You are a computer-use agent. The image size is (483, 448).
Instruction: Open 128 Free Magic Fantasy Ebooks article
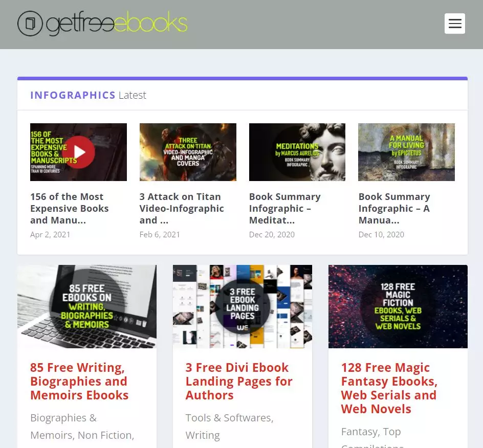pyautogui.click(x=389, y=388)
